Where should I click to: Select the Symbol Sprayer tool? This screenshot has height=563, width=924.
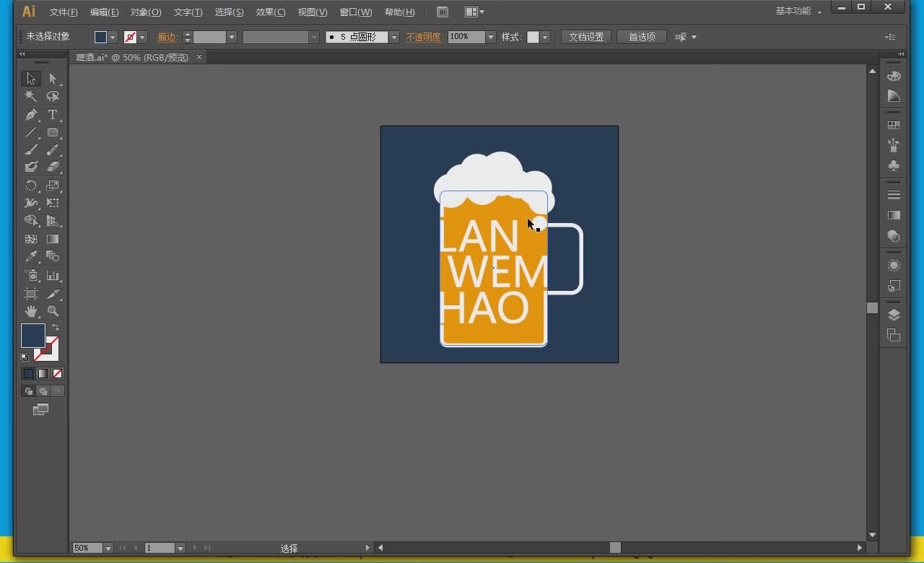pos(31,275)
